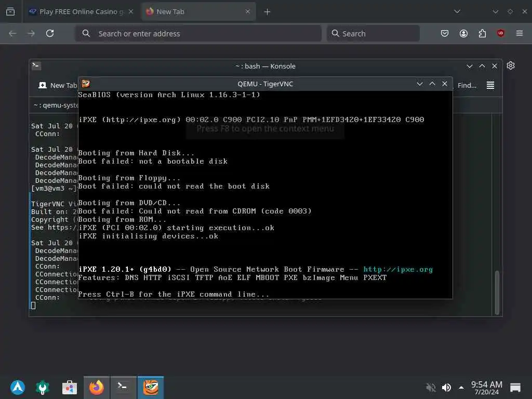Click the show desktop tray icon
This screenshot has height=399, width=532.
515,387
